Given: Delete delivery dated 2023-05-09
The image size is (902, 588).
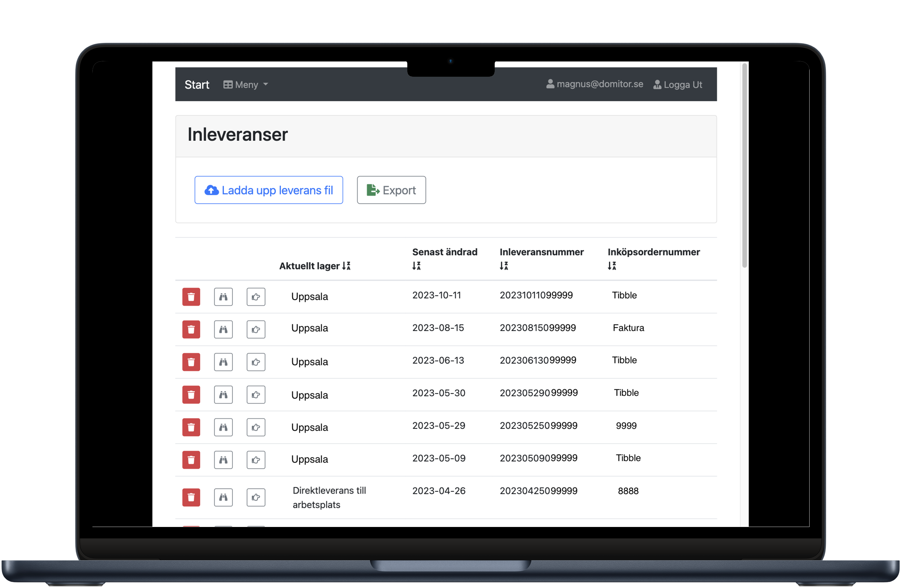Looking at the screenshot, I should tap(191, 459).
